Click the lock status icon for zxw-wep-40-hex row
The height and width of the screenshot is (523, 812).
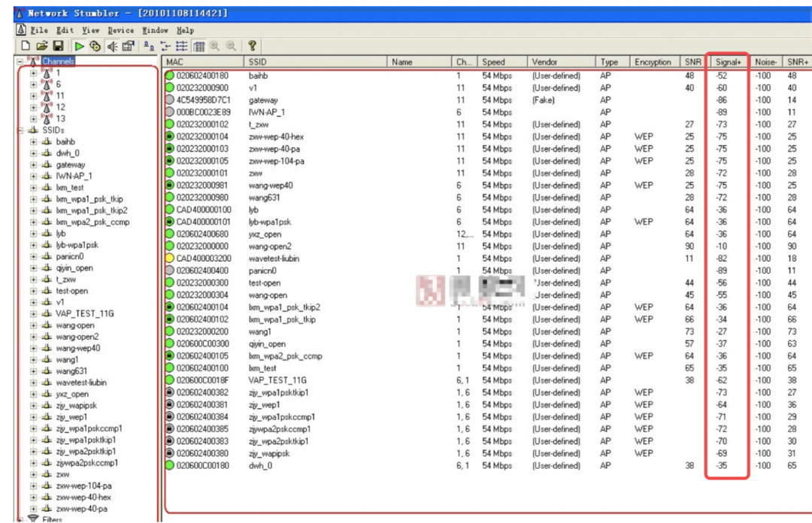point(169,137)
